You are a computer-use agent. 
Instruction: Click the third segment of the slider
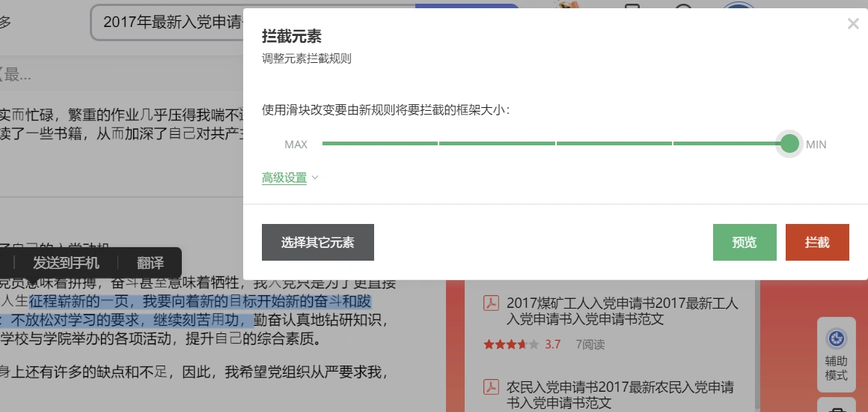pos(614,144)
